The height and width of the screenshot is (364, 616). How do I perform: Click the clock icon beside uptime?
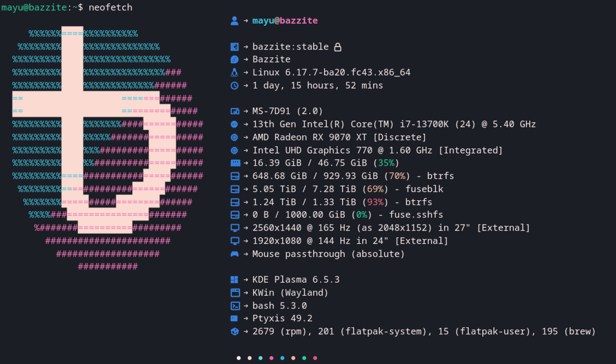[x=235, y=86]
